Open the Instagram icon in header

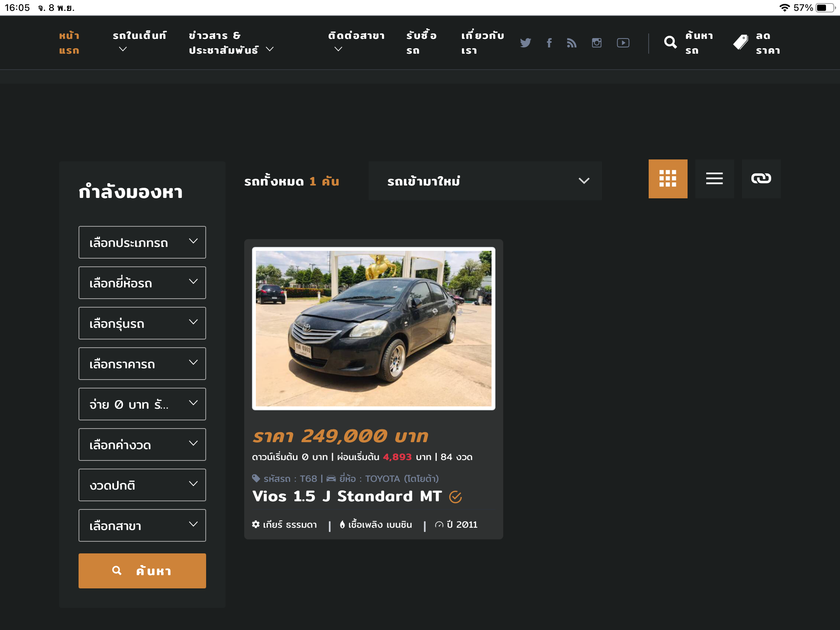pos(597,43)
